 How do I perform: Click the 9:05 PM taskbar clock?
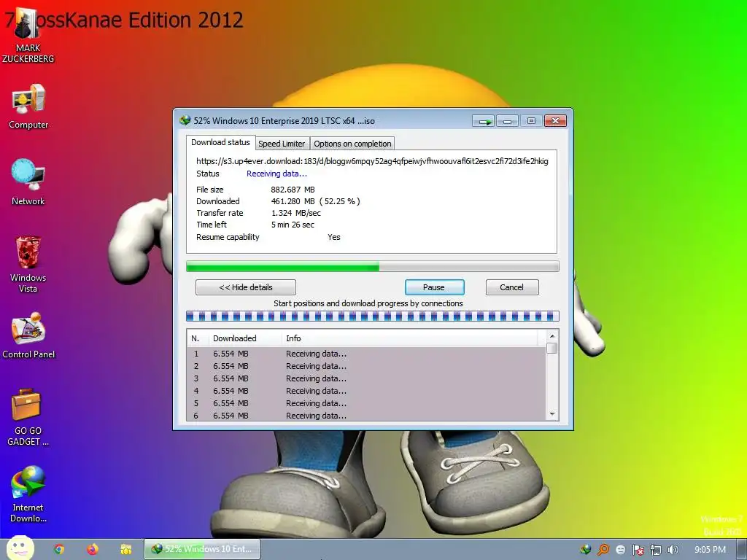[x=710, y=550]
